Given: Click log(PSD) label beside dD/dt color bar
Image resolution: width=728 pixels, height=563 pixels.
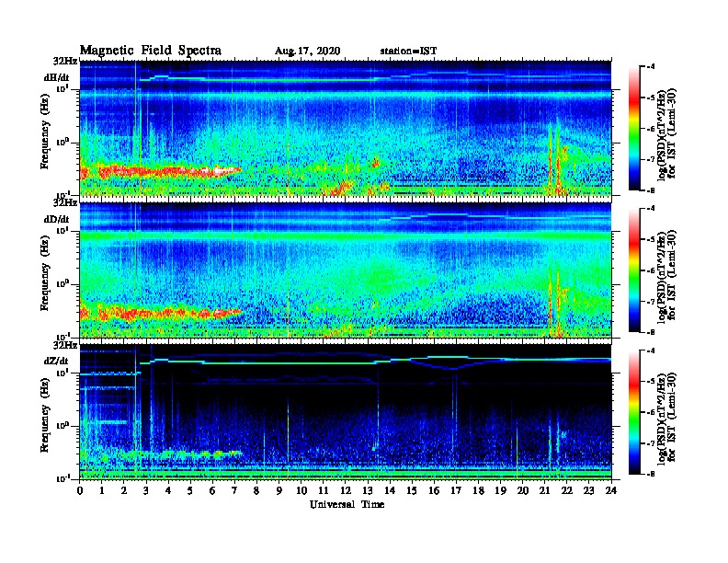Looking at the screenshot, I should pos(666,275).
